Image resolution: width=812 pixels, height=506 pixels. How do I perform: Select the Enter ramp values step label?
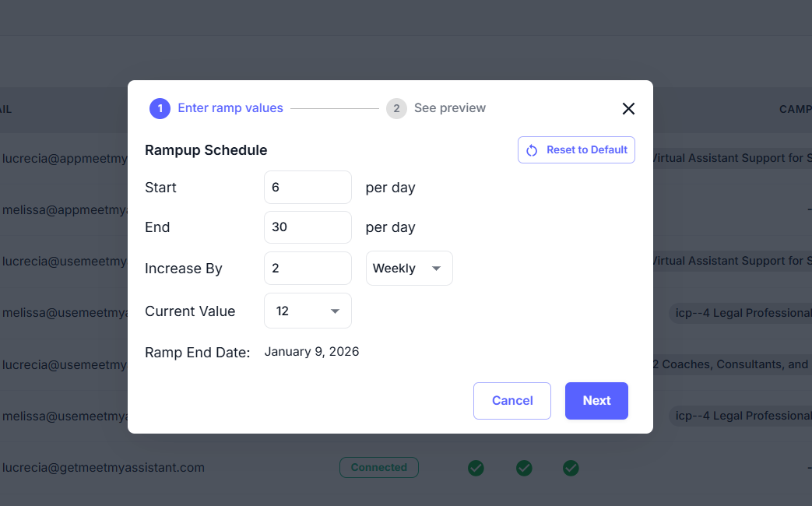point(230,108)
